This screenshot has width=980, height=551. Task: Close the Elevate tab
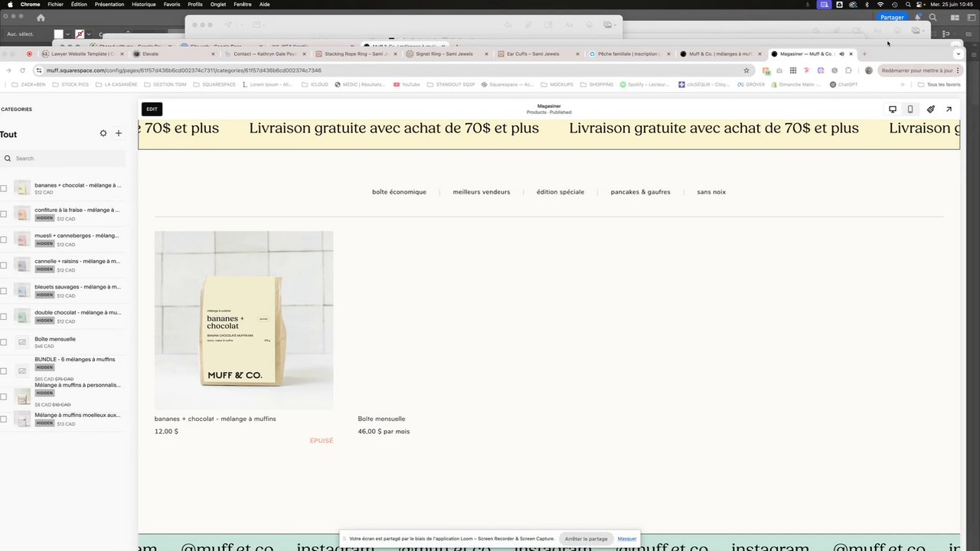(x=214, y=54)
